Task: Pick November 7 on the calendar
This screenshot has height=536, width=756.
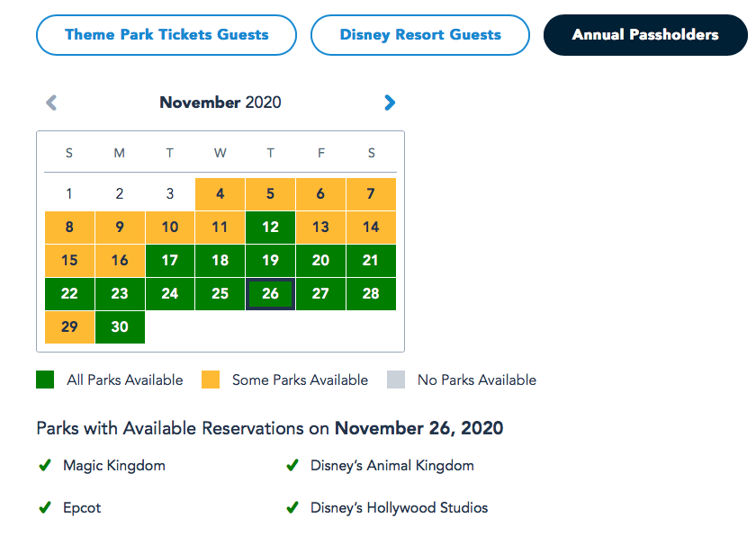Action: tap(371, 194)
